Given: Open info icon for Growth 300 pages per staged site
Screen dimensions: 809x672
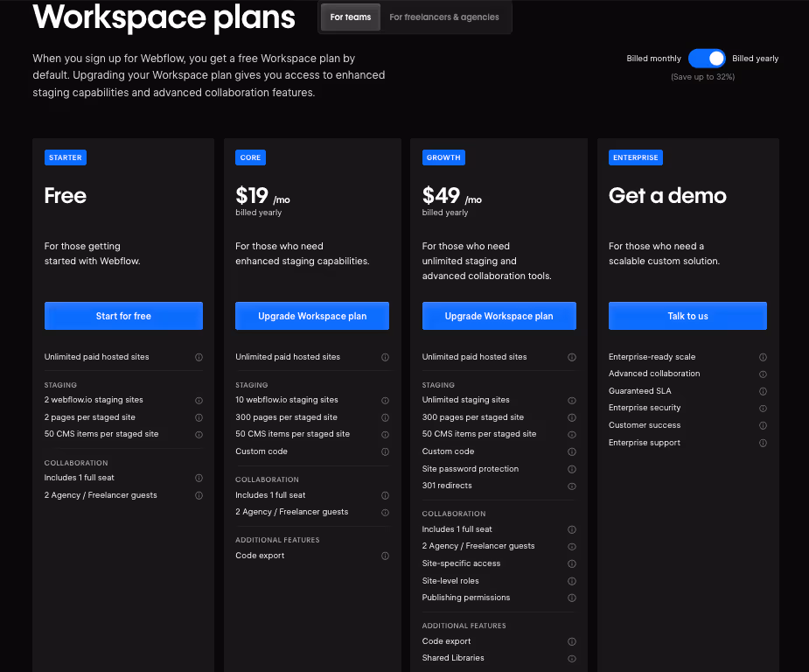Looking at the screenshot, I should coord(572,417).
